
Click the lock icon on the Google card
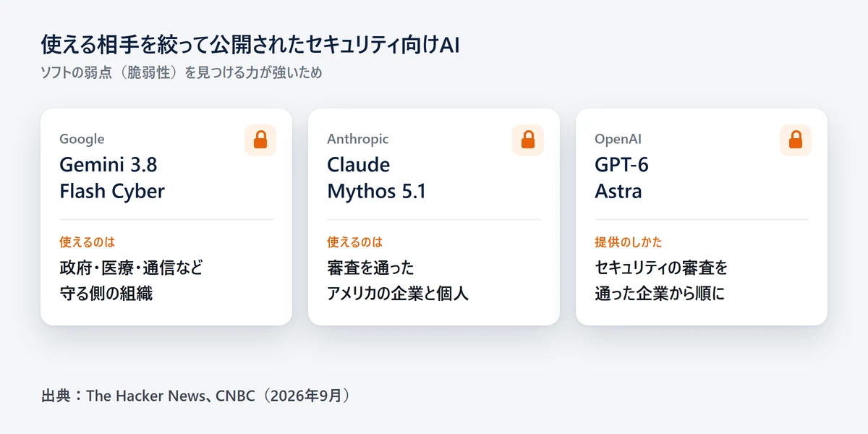(260, 140)
